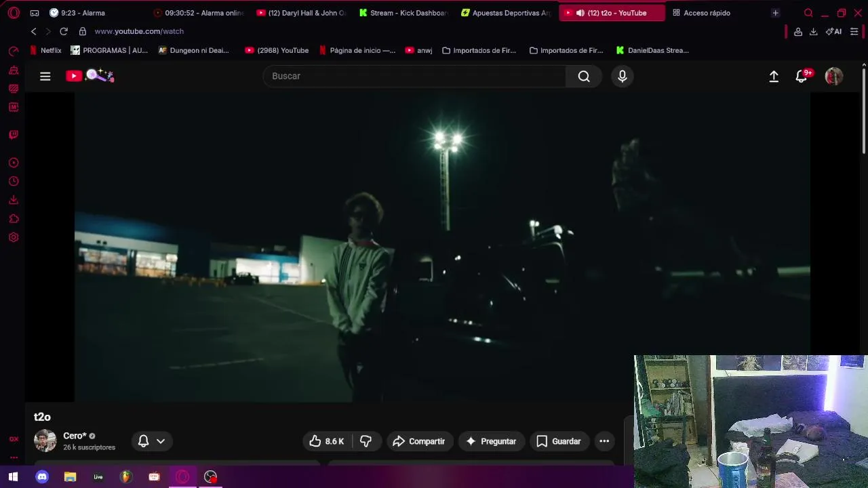Open the Opera GX main menu logo
This screenshot has width=868, height=488.
14,13
